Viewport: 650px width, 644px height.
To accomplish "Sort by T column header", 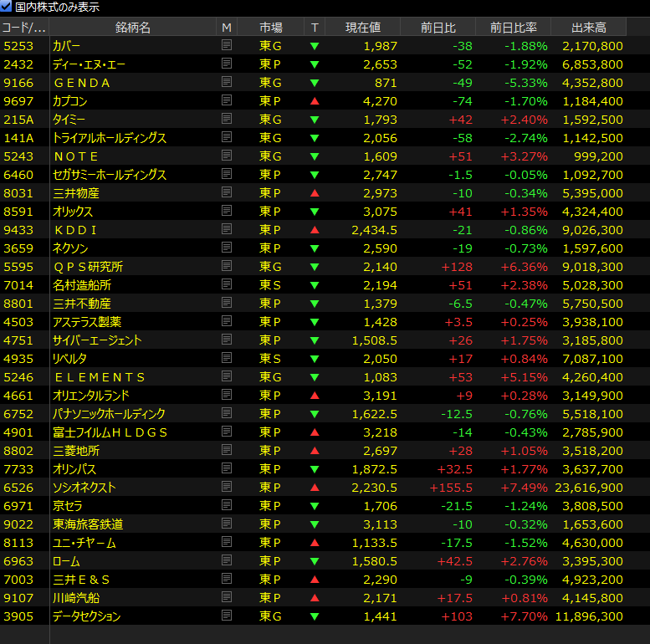I will [315, 28].
